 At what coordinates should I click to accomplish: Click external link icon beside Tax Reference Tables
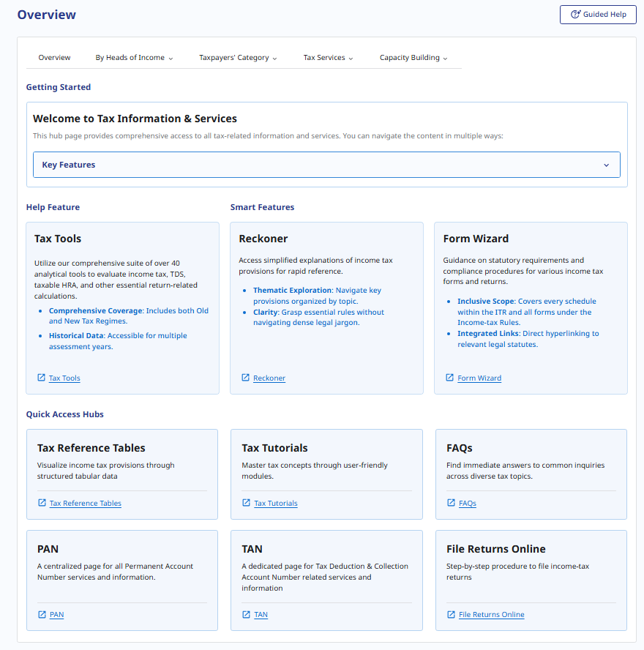point(42,503)
